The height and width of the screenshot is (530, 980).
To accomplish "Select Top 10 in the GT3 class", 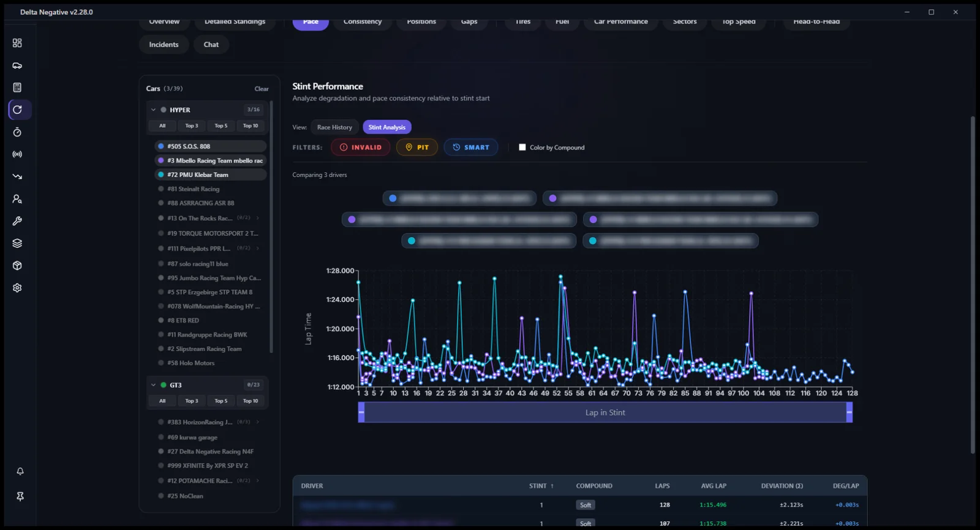I will 251,401.
